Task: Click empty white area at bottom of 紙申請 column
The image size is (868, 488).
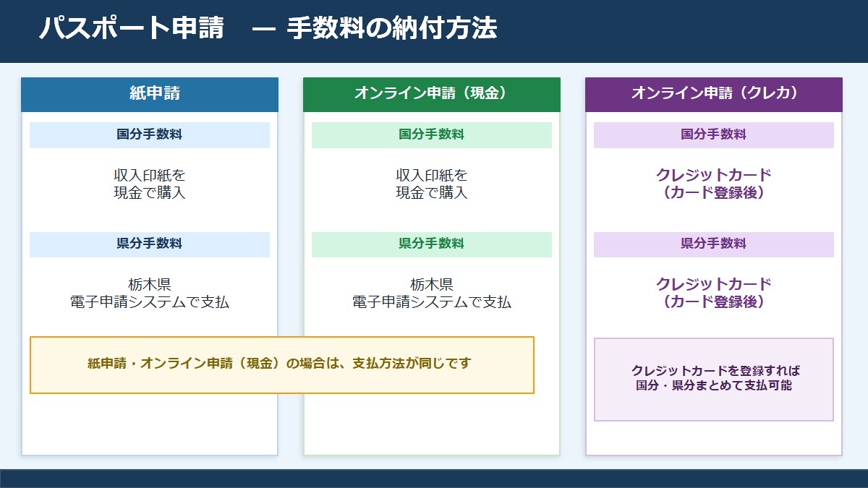Action: point(150,427)
